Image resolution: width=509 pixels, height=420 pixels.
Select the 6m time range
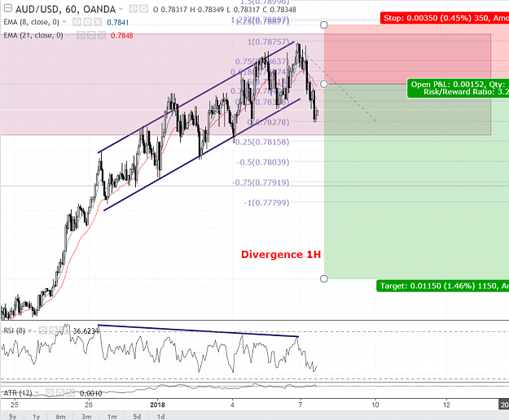click(60, 416)
